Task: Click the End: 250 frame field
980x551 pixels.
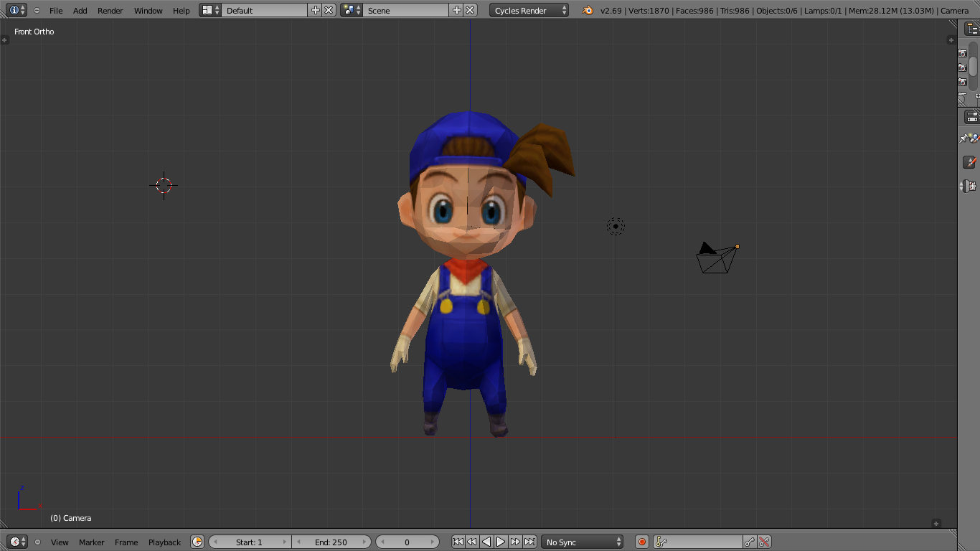Action: point(331,542)
